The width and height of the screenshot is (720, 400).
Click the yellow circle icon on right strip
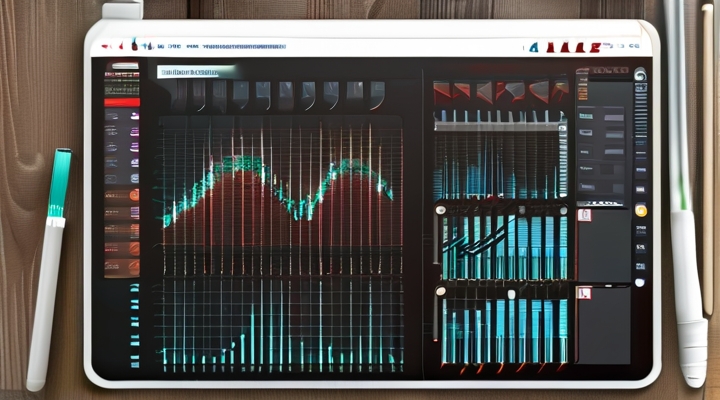coord(640,211)
